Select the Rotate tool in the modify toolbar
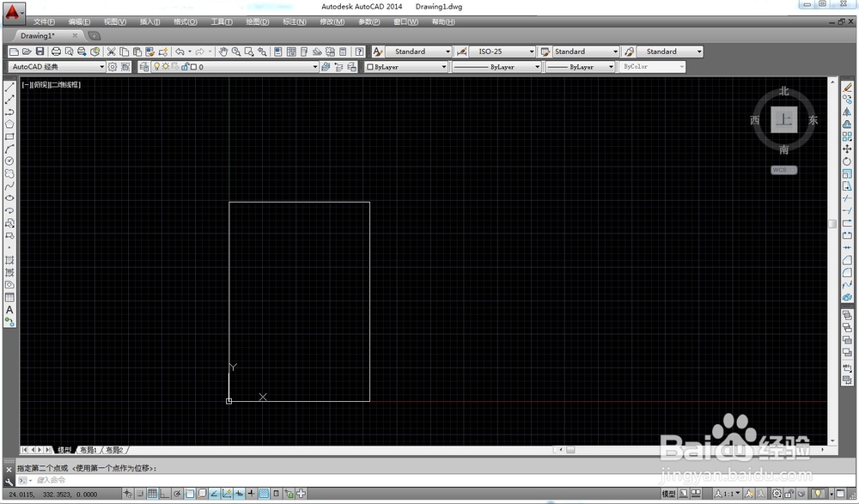Image resolution: width=859 pixels, height=504 pixels. (x=847, y=161)
